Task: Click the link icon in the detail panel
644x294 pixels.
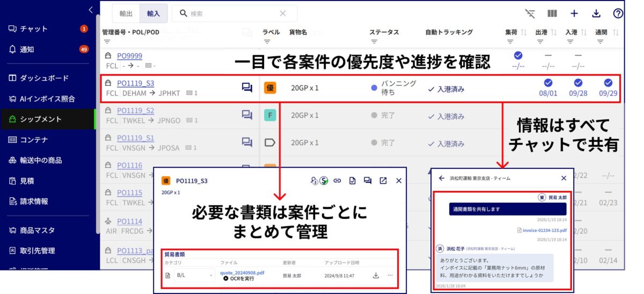Action: (x=337, y=181)
